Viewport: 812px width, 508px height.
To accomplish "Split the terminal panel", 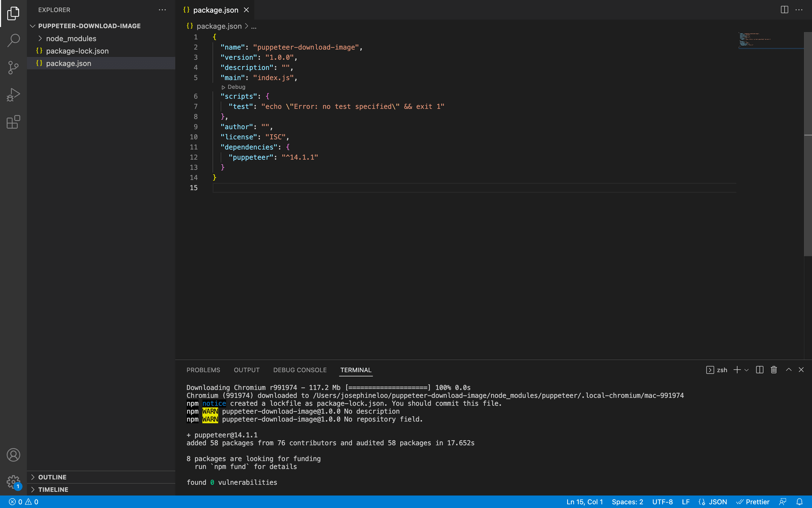I will (760, 370).
